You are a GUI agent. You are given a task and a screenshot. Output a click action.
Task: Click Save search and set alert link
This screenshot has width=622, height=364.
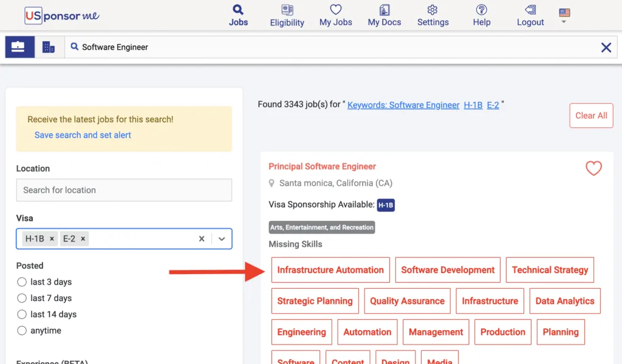tap(83, 135)
